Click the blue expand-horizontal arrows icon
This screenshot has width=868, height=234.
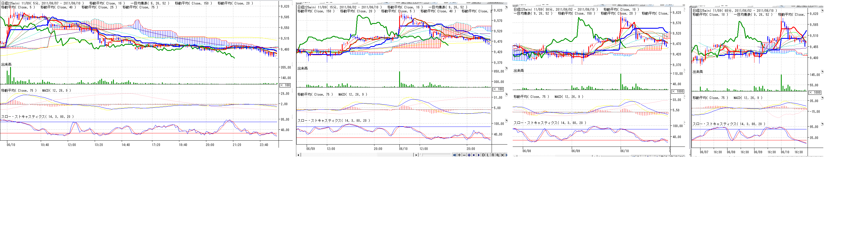(x=469, y=155)
